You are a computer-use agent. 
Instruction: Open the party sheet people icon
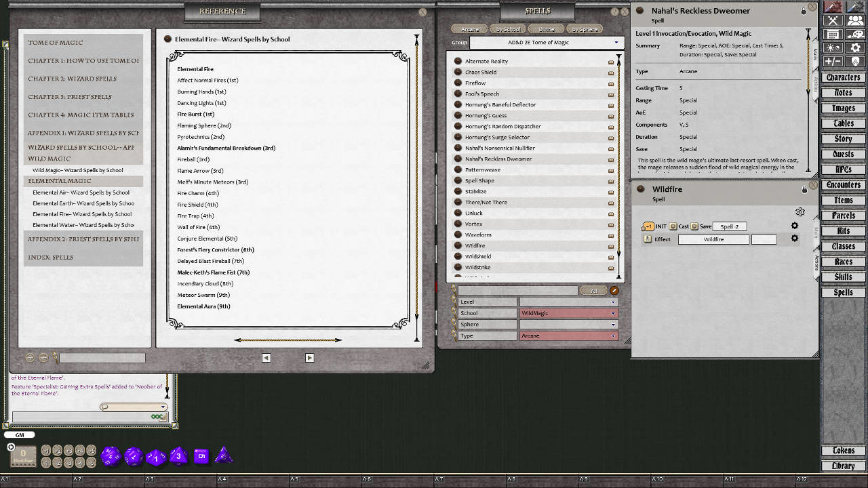[855, 20]
